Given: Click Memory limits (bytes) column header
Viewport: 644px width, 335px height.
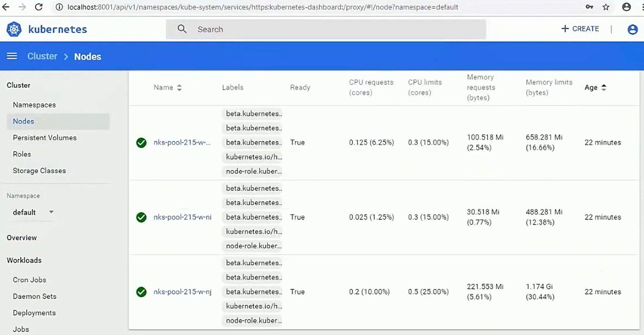Looking at the screenshot, I should (x=549, y=87).
